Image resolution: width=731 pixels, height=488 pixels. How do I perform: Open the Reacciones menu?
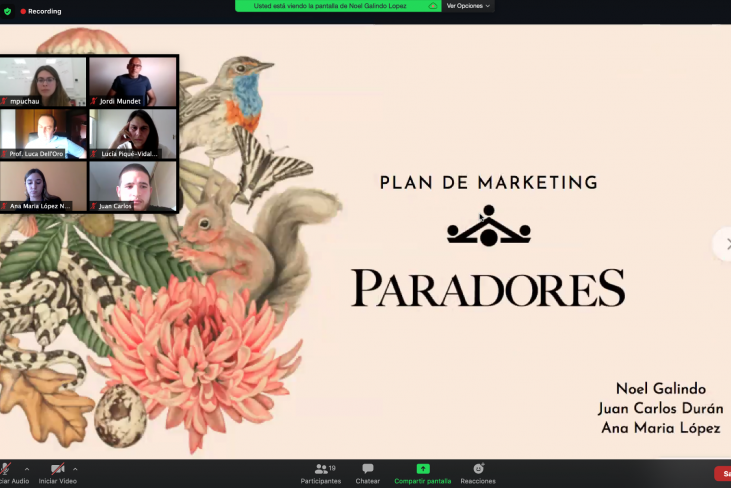click(x=478, y=473)
